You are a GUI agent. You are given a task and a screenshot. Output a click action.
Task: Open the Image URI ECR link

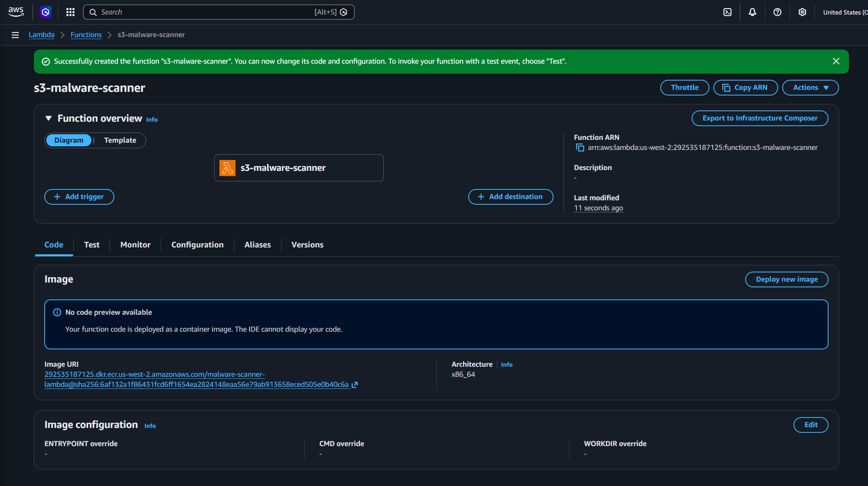click(196, 380)
